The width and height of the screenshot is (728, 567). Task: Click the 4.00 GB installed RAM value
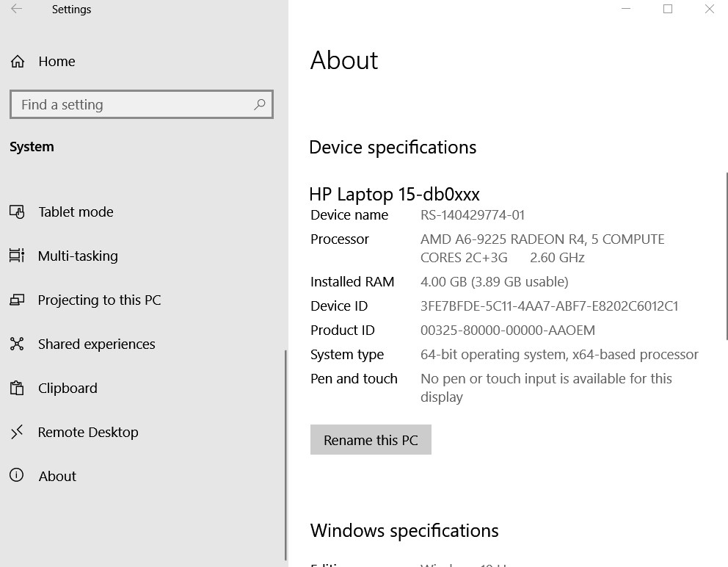495,281
